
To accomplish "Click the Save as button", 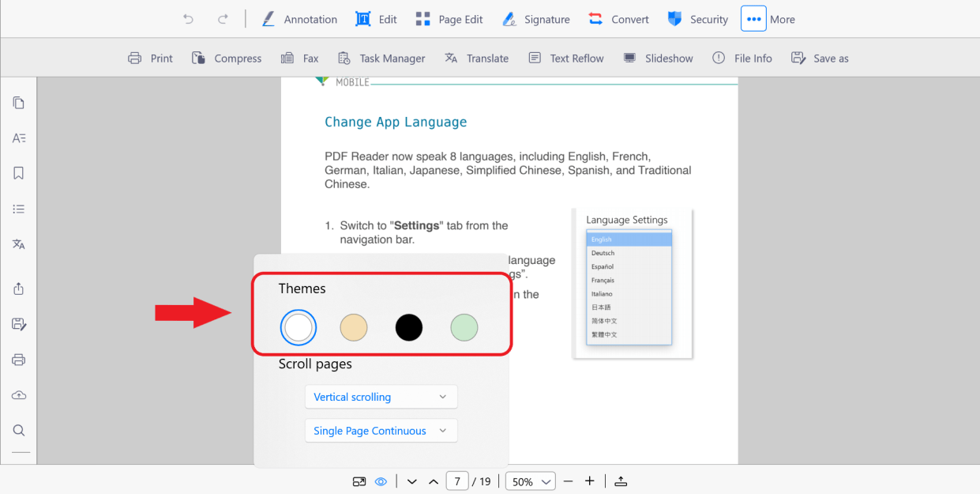I will 820,58.
